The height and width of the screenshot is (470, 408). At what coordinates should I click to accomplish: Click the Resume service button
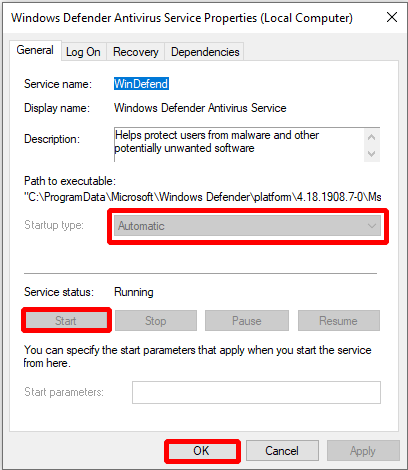tap(339, 321)
